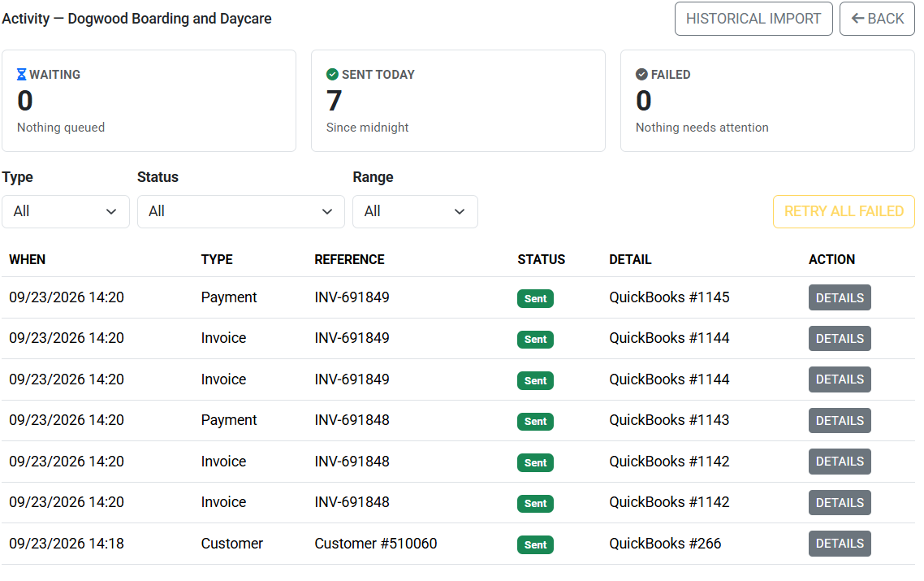Click the Customer type cell
The height and width of the screenshot is (581, 924).
(232, 544)
